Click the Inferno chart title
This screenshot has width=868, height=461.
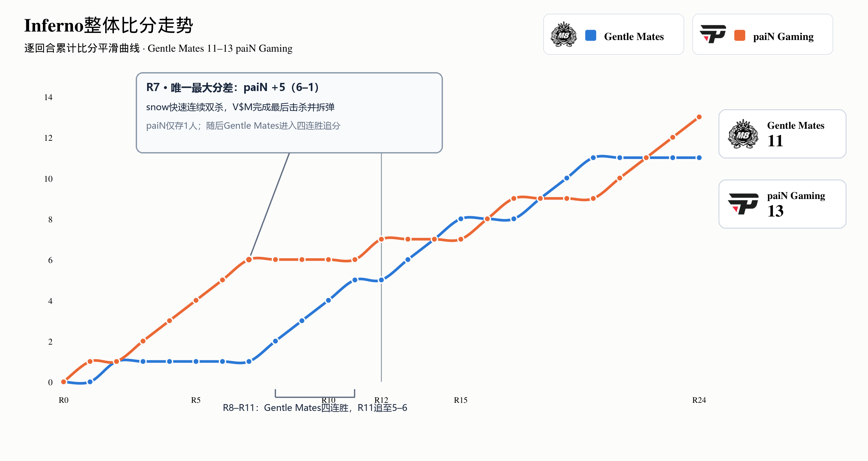[x=108, y=25]
